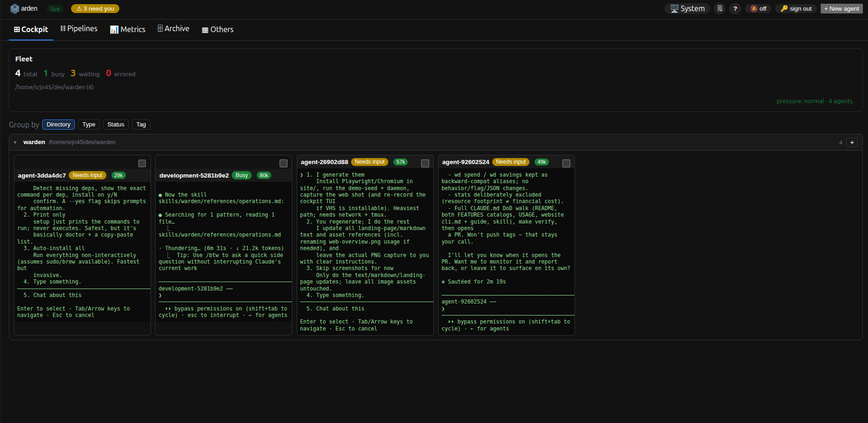
Task: Click the live status badge
Action: (55, 9)
